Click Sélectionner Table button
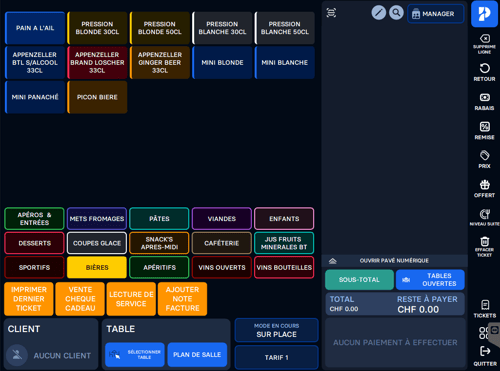 tap(135, 355)
